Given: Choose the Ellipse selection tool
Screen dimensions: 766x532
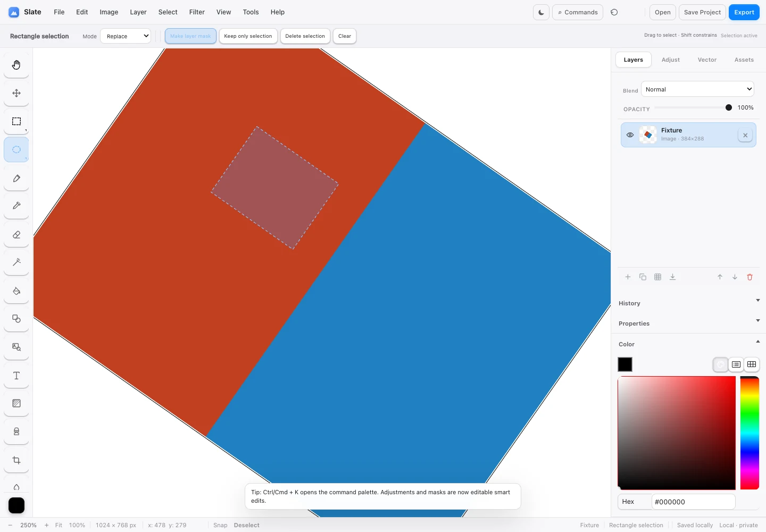Looking at the screenshot, I should [x=16, y=149].
